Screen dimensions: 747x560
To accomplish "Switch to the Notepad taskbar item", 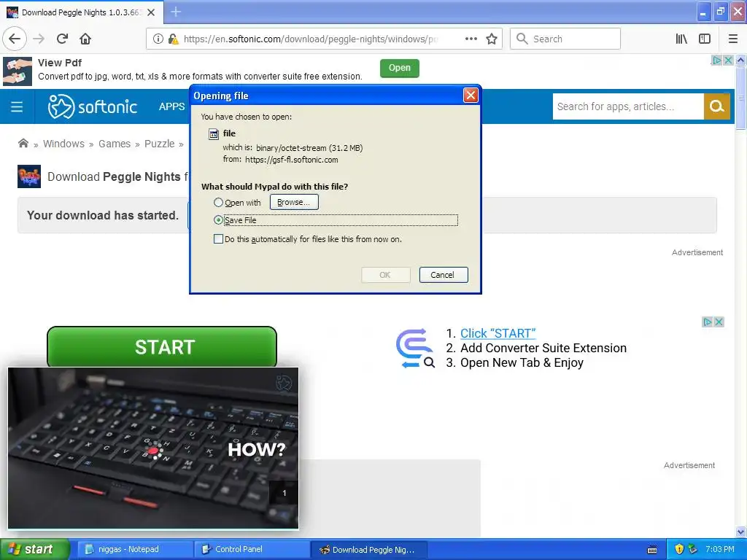I will tap(135, 550).
